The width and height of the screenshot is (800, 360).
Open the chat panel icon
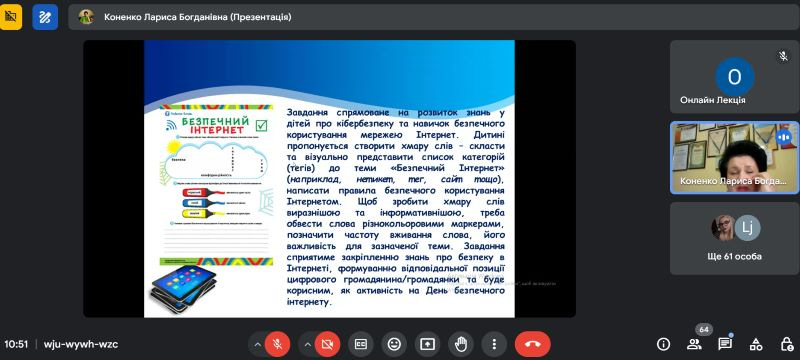(725, 344)
